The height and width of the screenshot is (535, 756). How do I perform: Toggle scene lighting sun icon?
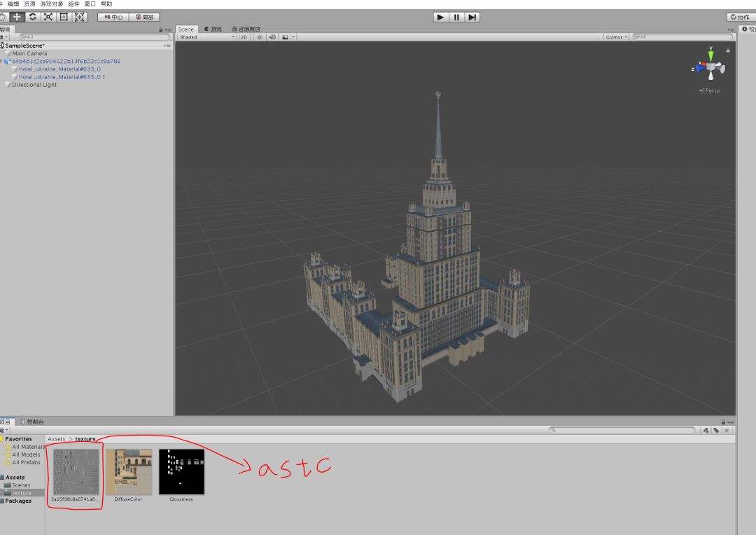[260, 37]
